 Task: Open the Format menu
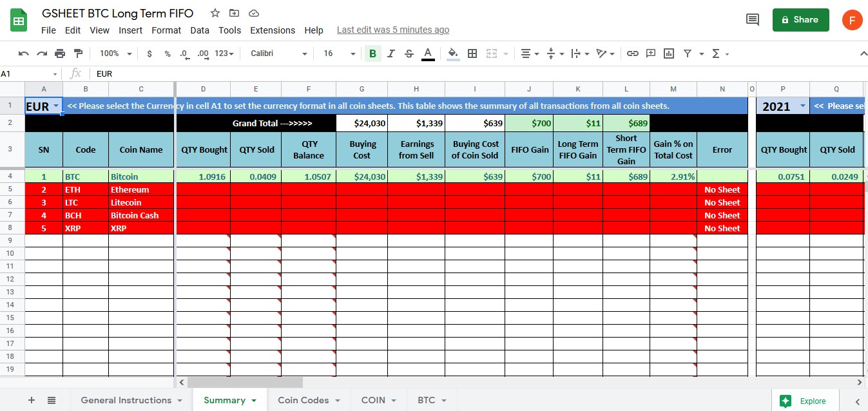coord(166,30)
